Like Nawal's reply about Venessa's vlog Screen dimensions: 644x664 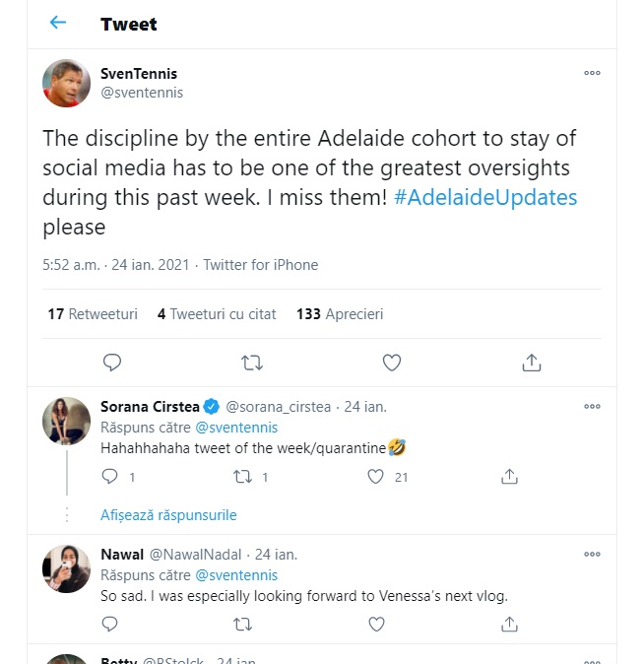pos(375,625)
